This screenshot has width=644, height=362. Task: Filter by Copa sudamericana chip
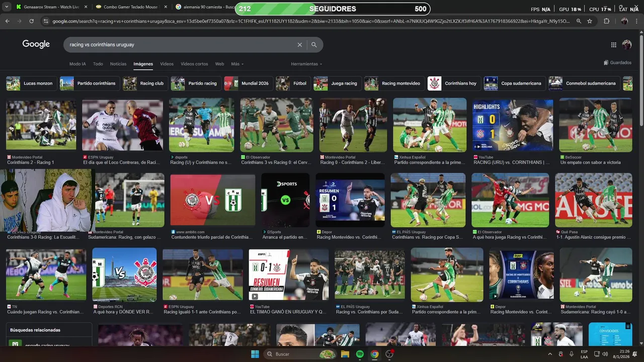(x=515, y=83)
